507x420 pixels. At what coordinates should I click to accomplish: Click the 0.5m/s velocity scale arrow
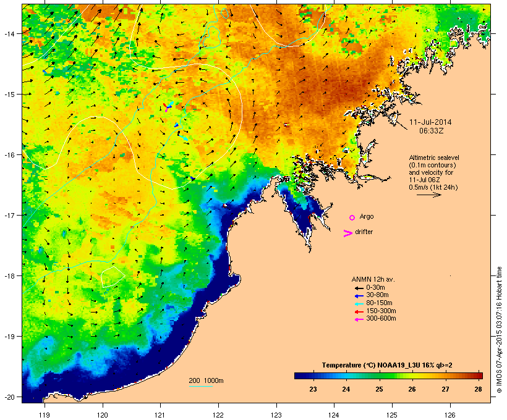(x=428, y=195)
